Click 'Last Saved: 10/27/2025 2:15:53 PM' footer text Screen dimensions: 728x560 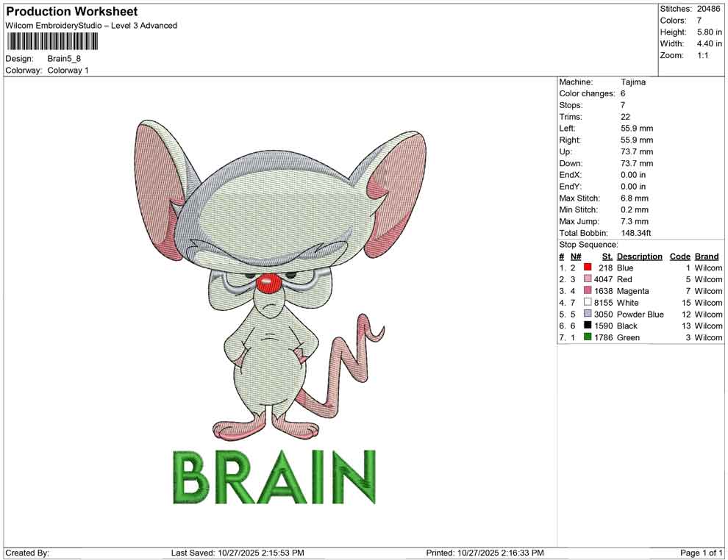click(238, 553)
